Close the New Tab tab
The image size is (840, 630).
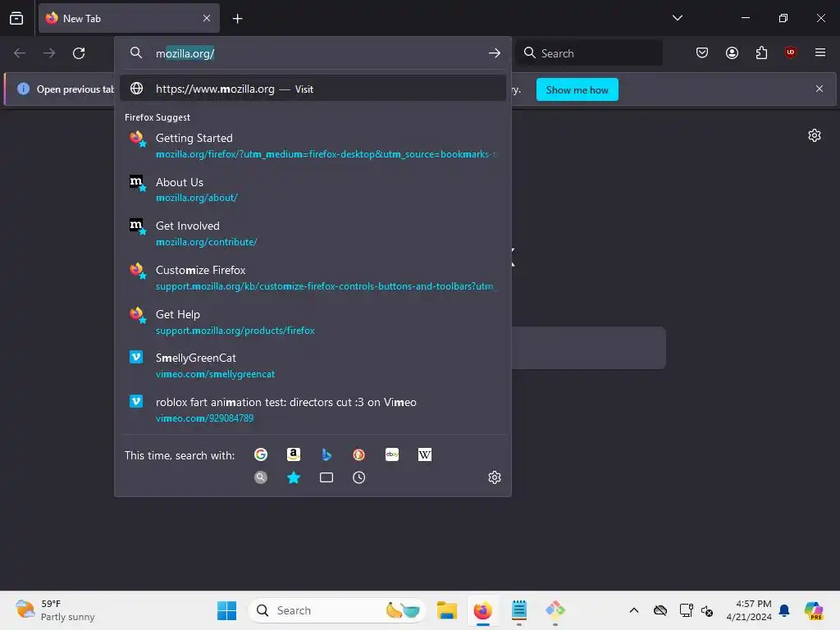pos(207,18)
